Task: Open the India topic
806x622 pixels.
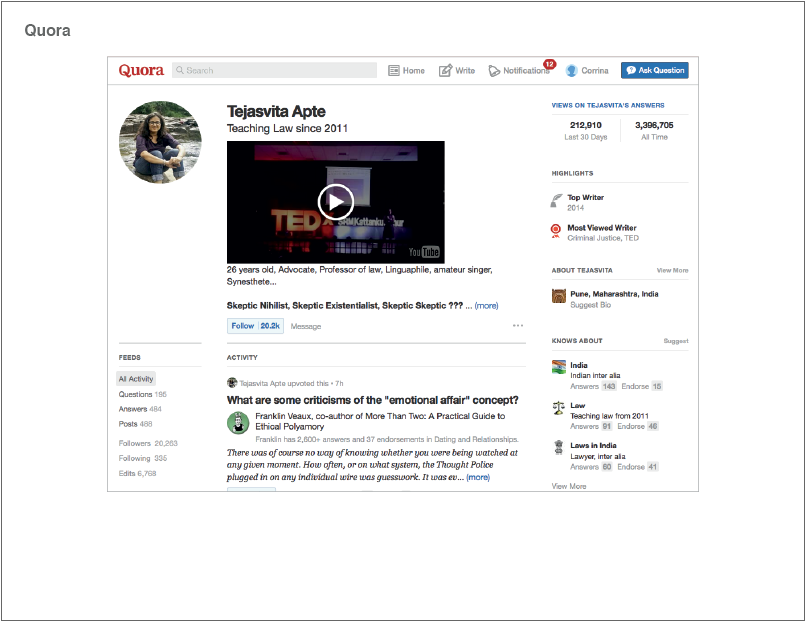Action: point(579,365)
